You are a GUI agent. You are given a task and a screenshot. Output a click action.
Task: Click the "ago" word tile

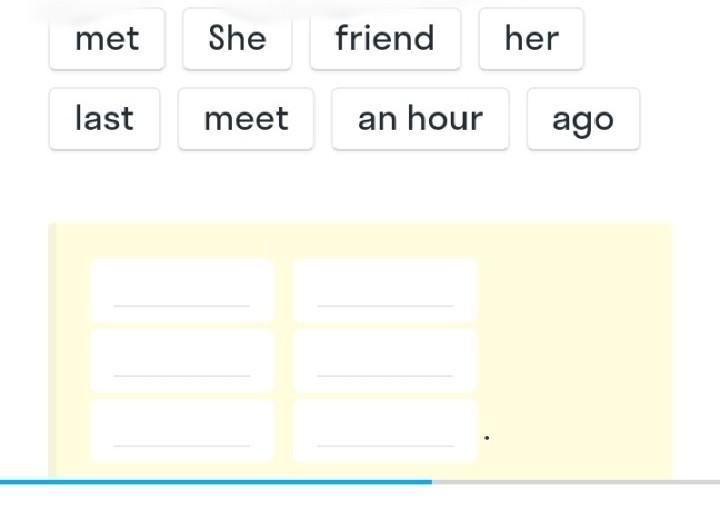583,119
